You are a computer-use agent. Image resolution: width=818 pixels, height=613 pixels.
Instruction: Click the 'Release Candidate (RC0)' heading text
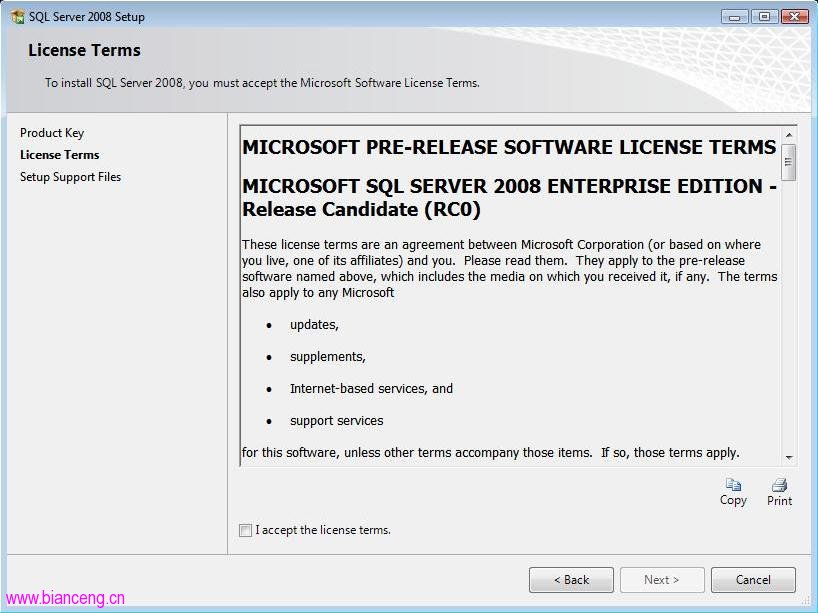click(x=362, y=210)
